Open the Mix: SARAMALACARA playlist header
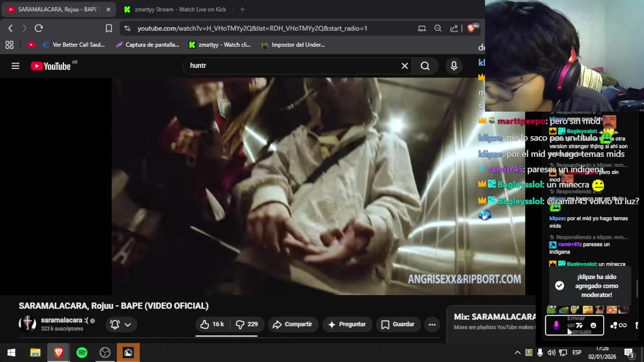This screenshot has width=644, height=362. [495, 317]
